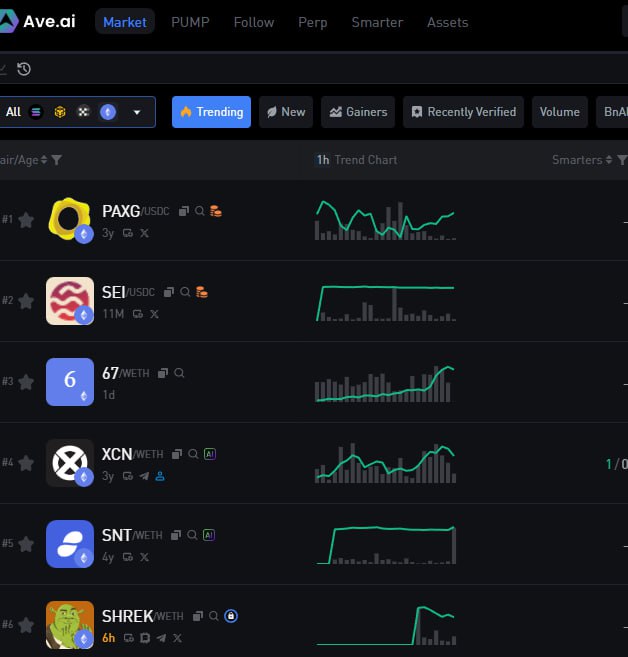Screen dimensions: 628x657
Task: Show New tokens list
Action: [x=286, y=112]
